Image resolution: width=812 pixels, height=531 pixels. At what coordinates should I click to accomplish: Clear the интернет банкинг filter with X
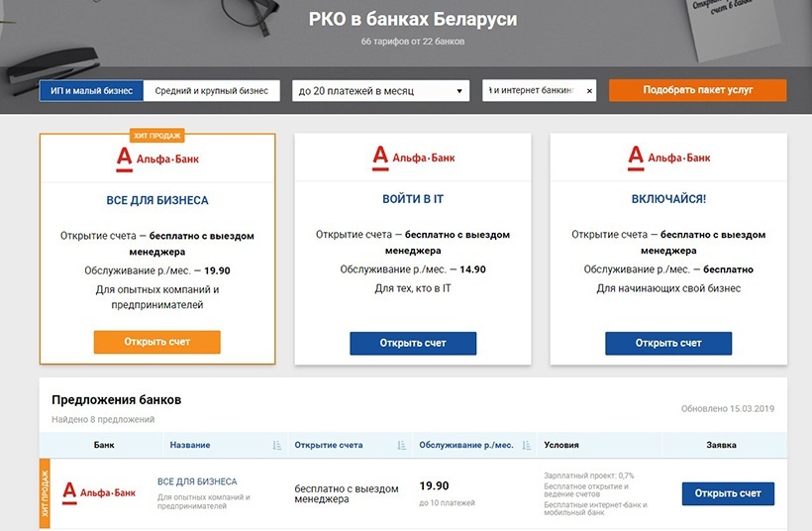pyautogui.click(x=589, y=91)
